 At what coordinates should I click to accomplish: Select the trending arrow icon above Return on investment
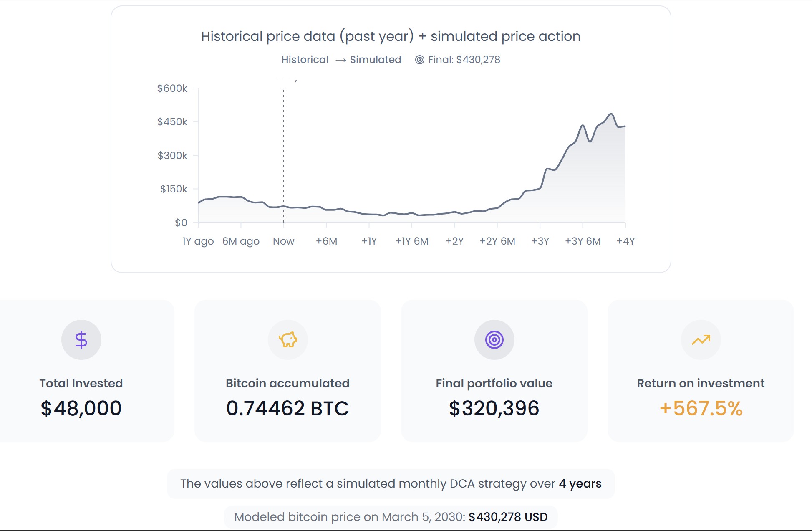tap(700, 339)
